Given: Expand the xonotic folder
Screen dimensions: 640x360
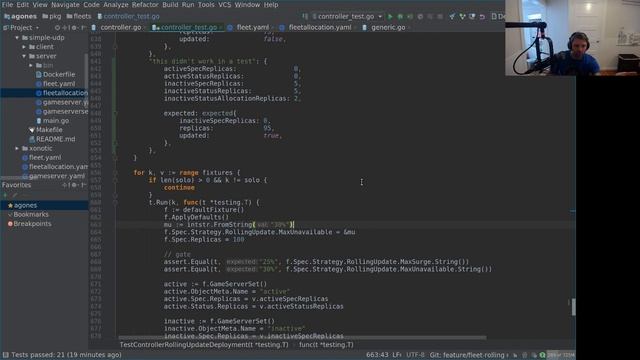Looking at the screenshot, I should pos(17,148).
